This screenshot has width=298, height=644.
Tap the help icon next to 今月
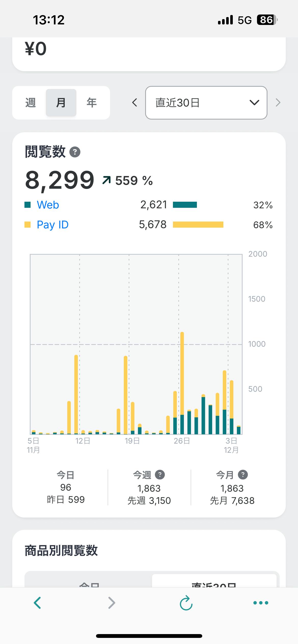click(243, 475)
